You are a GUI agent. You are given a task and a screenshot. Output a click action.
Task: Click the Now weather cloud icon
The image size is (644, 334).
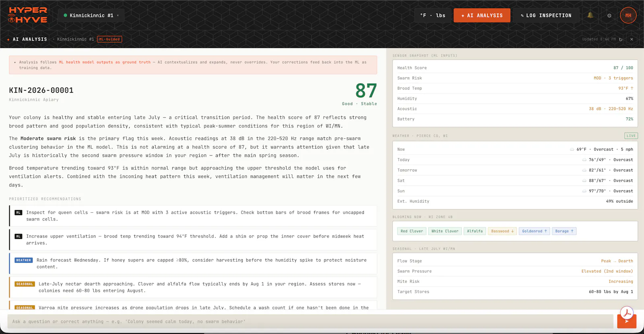(572, 150)
